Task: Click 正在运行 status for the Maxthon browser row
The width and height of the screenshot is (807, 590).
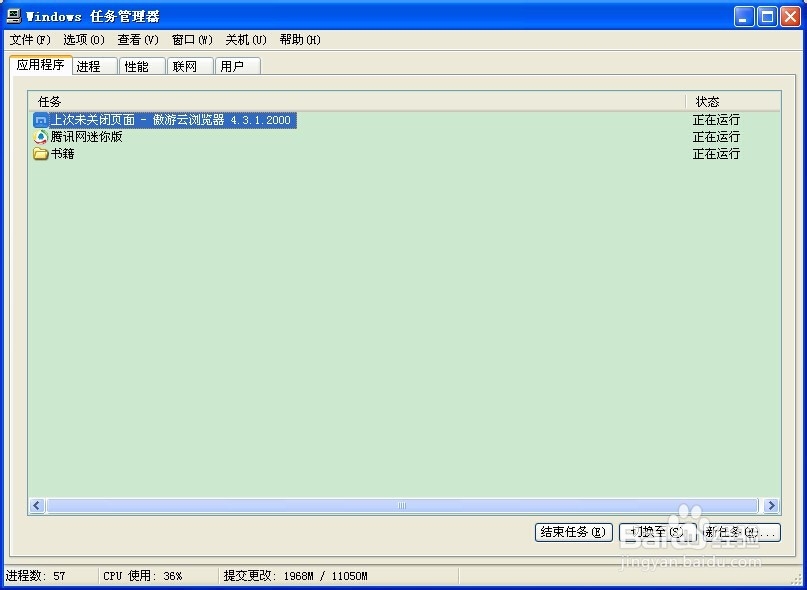Action: click(716, 120)
